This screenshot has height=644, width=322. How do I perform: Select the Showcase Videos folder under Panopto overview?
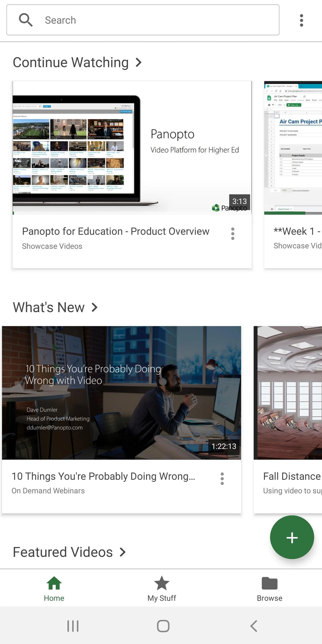(52, 246)
